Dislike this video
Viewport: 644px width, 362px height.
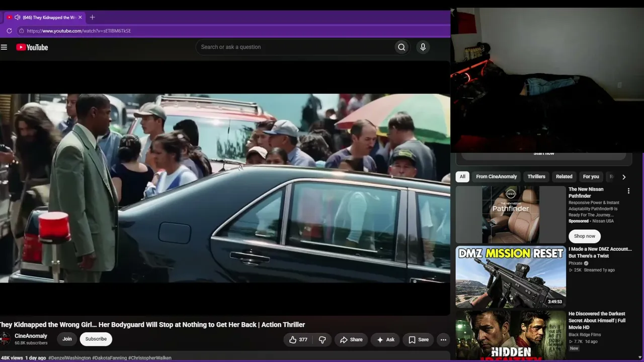click(x=322, y=340)
